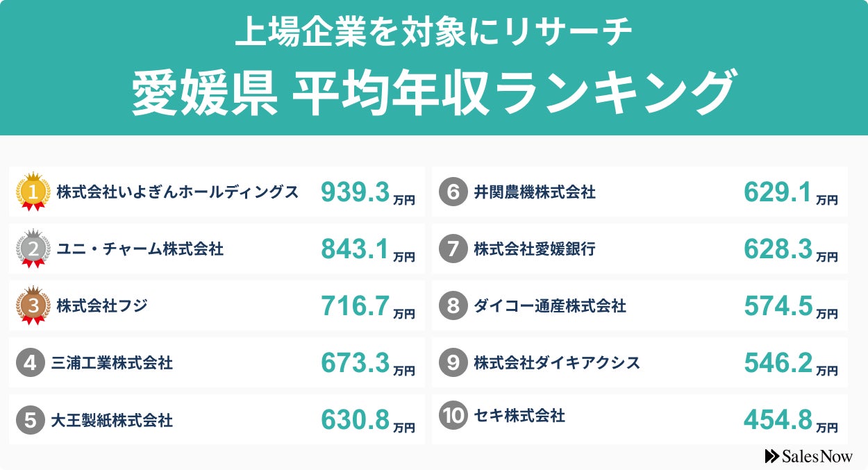This screenshot has width=868, height=470.
Task: Click the gold rank 1 medal icon
Action: coord(33,191)
